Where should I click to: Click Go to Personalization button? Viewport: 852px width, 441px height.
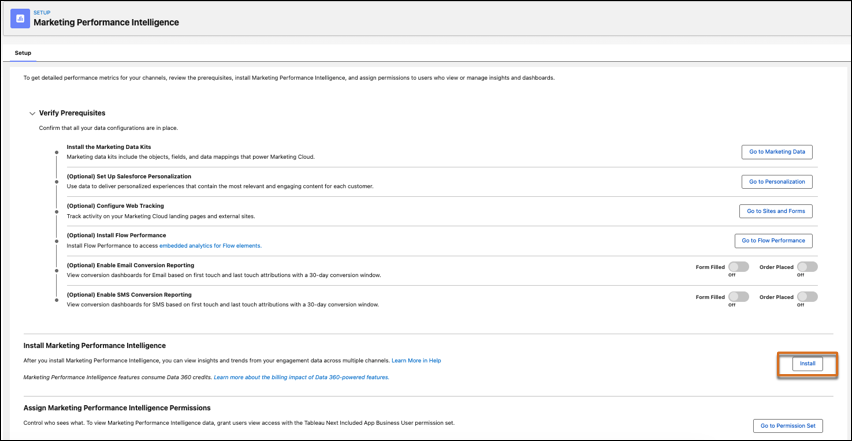pyautogui.click(x=777, y=181)
